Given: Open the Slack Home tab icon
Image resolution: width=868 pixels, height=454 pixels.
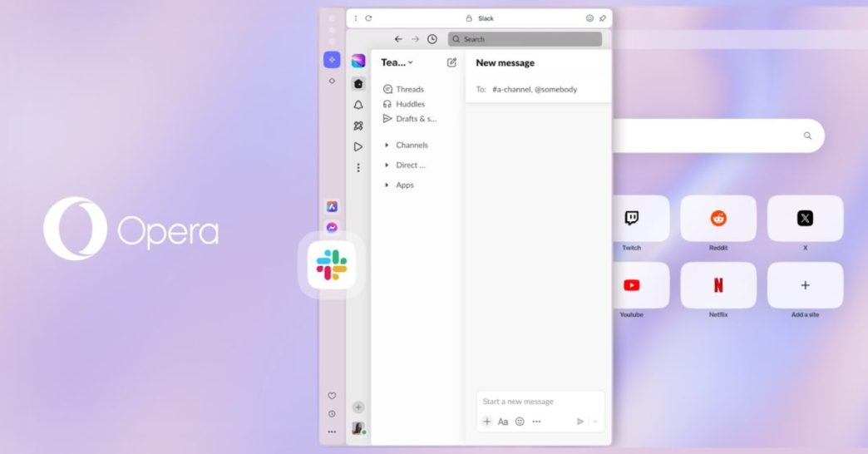Looking at the screenshot, I should (358, 84).
